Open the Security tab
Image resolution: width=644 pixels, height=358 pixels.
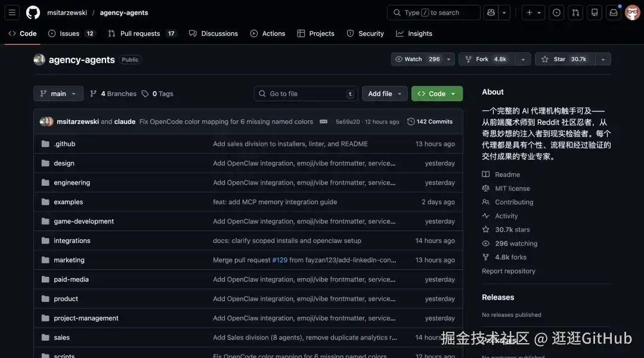(365, 33)
